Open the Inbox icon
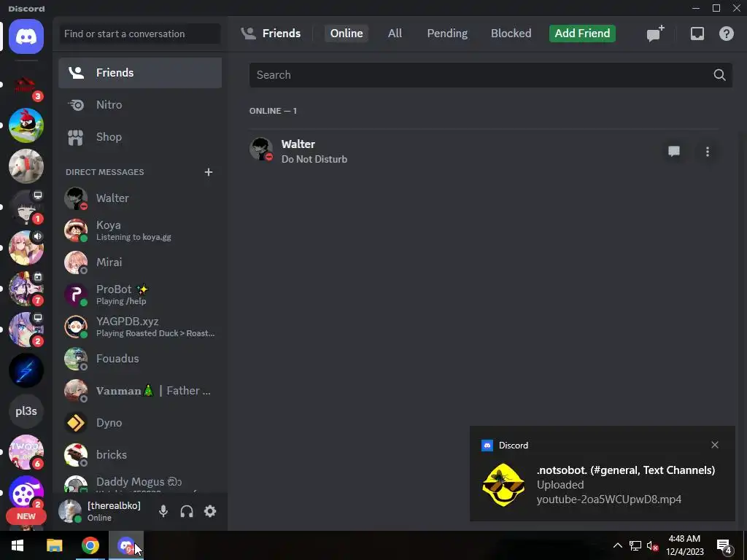747x560 pixels. coord(697,34)
